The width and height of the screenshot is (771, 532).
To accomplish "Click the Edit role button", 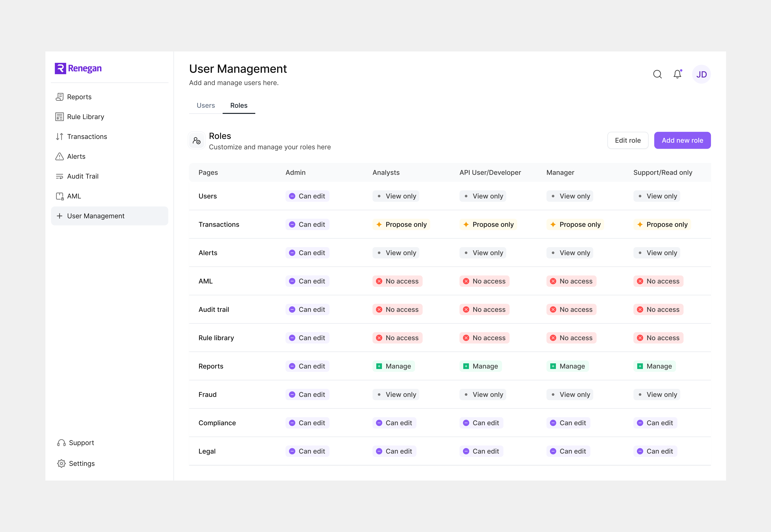I will click(628, 140).
